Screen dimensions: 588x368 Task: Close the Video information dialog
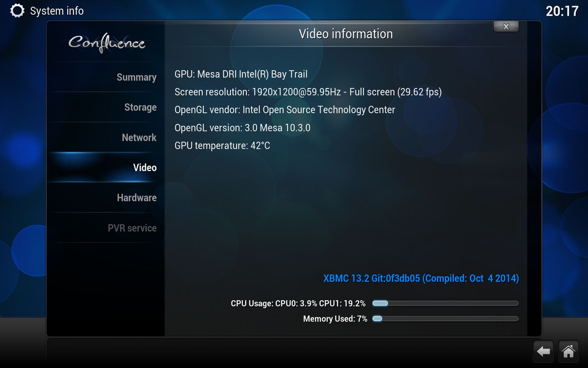pos(506,26)
